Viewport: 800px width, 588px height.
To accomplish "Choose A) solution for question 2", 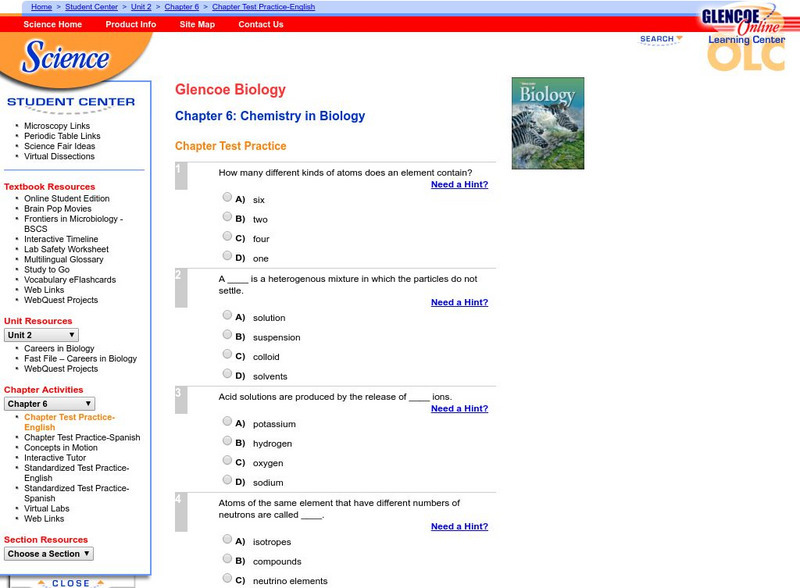I will pyautogui.click(x=227, y=315).
